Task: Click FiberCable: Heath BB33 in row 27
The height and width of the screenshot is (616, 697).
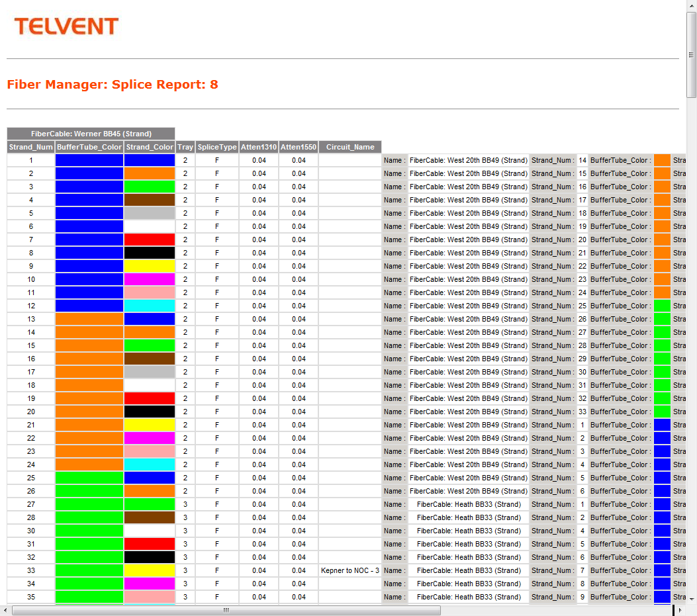Action: (469, 504)
